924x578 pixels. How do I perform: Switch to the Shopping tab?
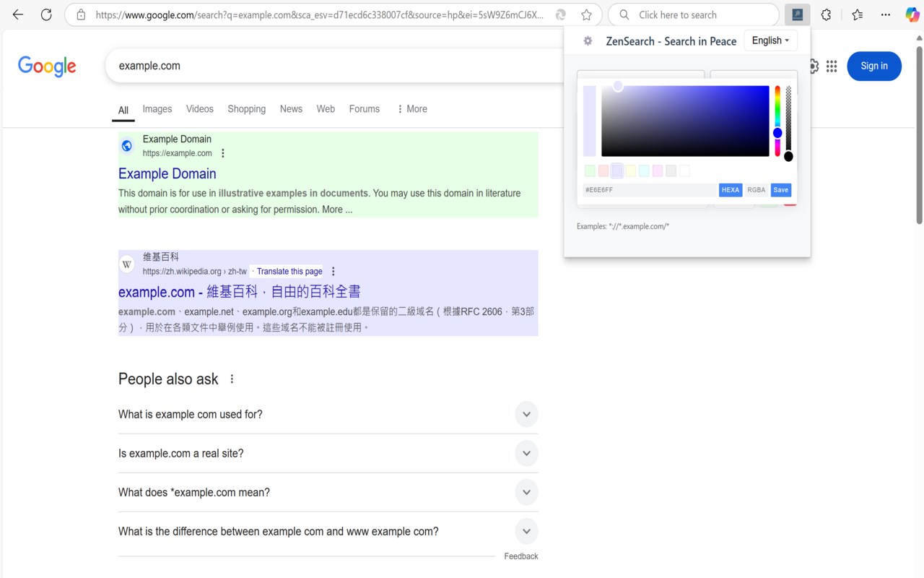[247, 109]
